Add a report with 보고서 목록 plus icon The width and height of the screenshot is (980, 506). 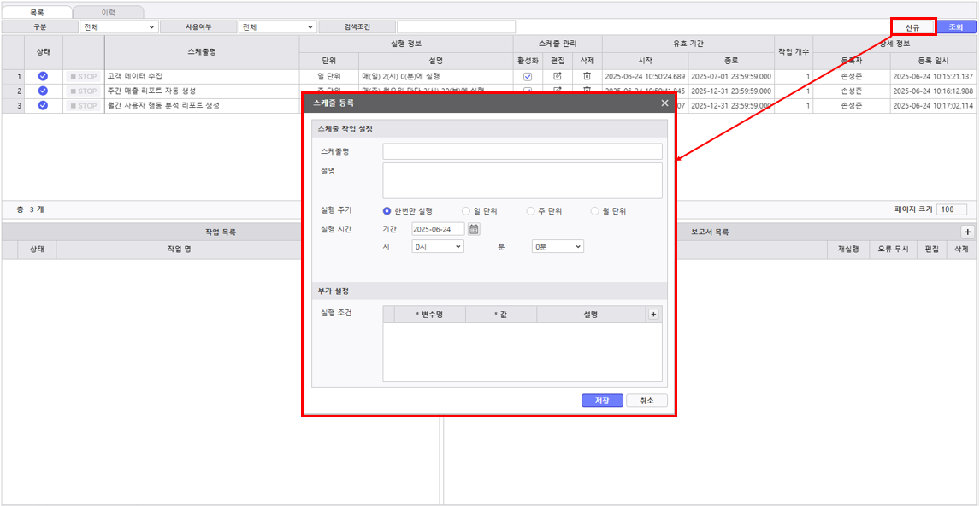pos(967,232)
